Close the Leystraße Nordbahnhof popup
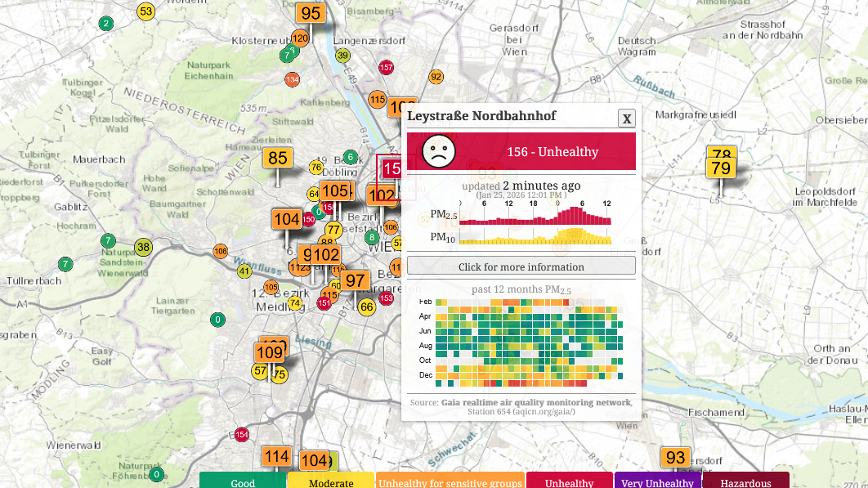Viewport: 868px width, 488px height. 627,118
